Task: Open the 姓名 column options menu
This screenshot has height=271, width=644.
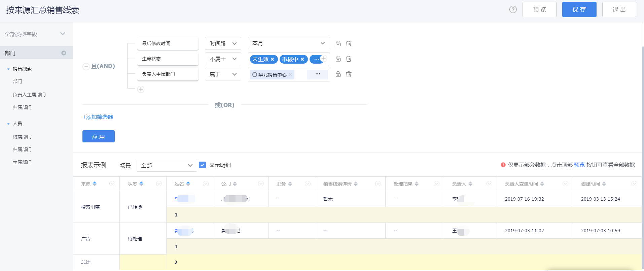Action: point(206,183)
